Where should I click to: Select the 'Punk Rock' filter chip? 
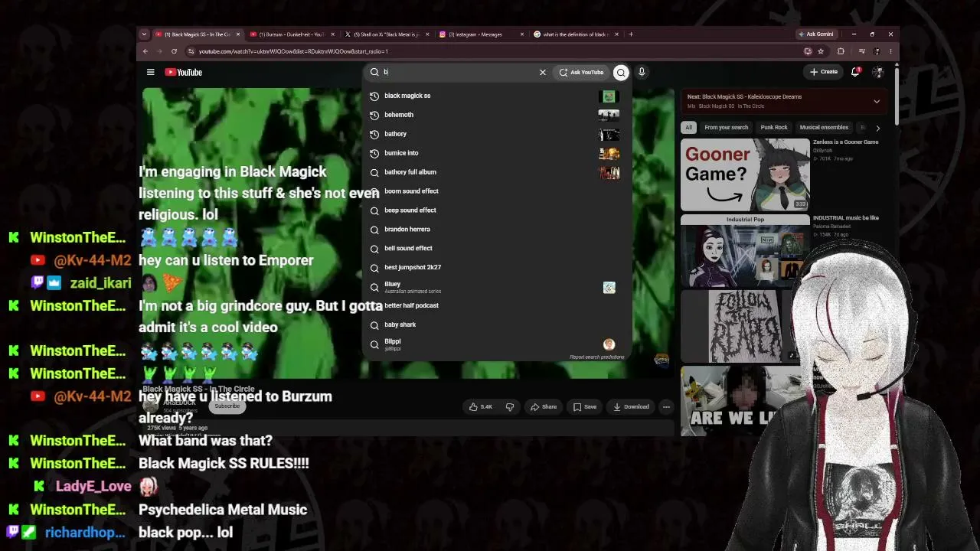[774, 127]
